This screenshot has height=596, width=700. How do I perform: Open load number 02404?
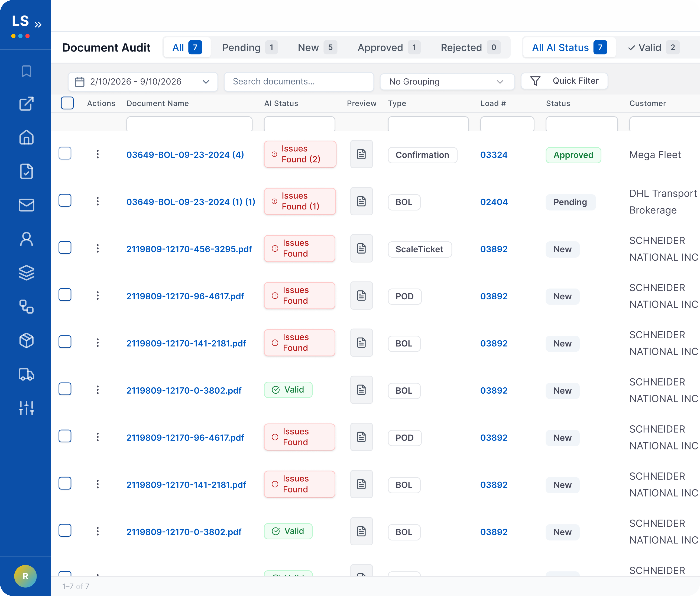(x=494, y=202)
